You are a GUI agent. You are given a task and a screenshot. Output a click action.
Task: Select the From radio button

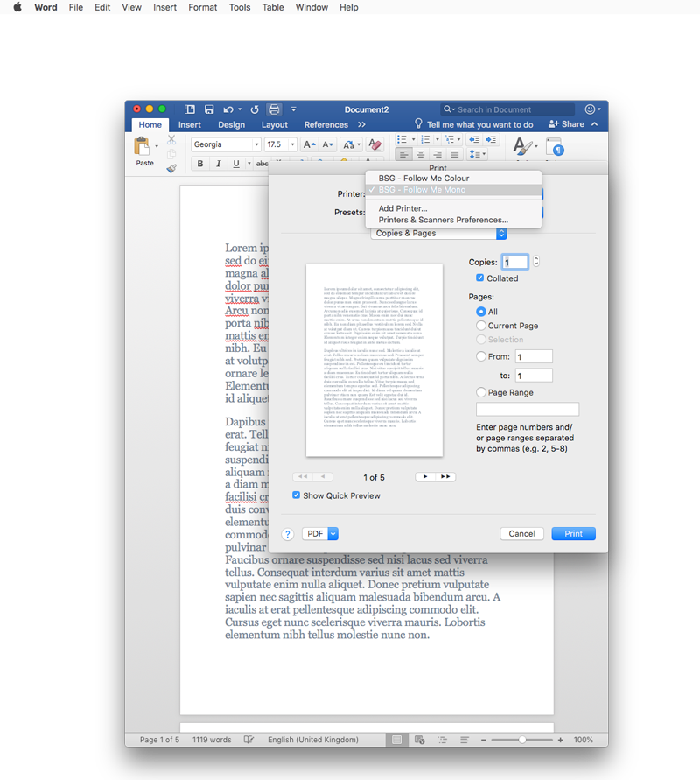click(x=480, y=356)
